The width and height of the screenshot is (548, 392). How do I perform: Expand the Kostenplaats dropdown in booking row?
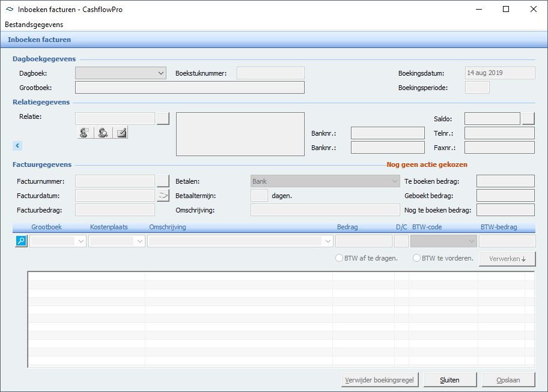click(x=140, y=241)
